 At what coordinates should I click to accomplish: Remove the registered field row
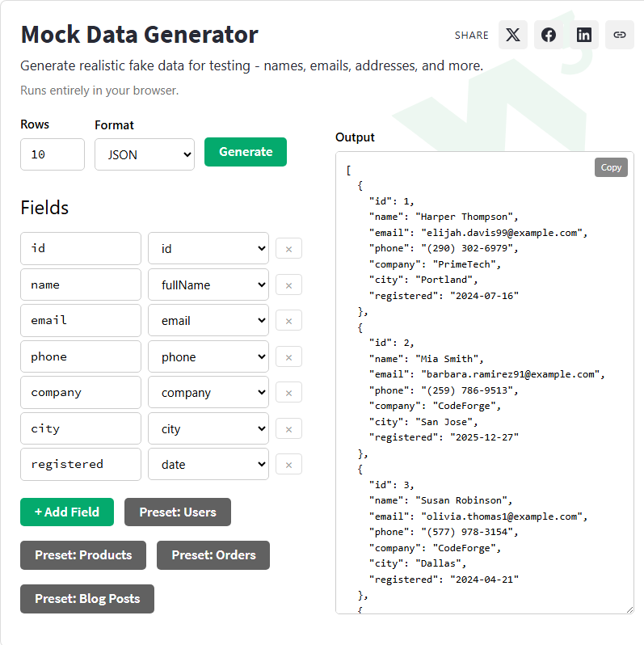tap(288, 465)
